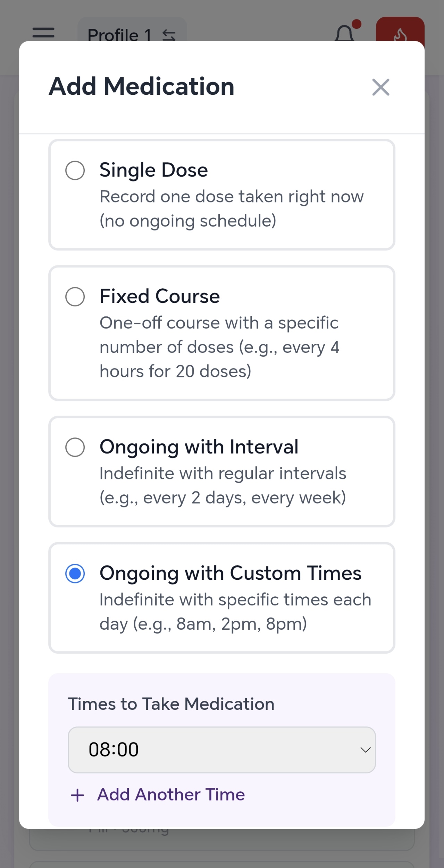444x868 pixels.
Task: Click the Single Dose option title
Action: click(x=153, y=170)
